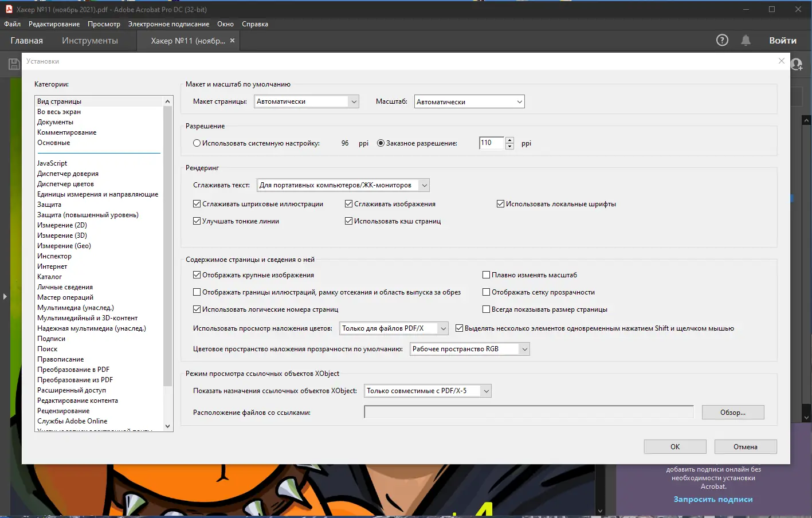Switch to the Главная tab
Screen dimensions: 812x518
pyautogui.click(x=26, y=41)
